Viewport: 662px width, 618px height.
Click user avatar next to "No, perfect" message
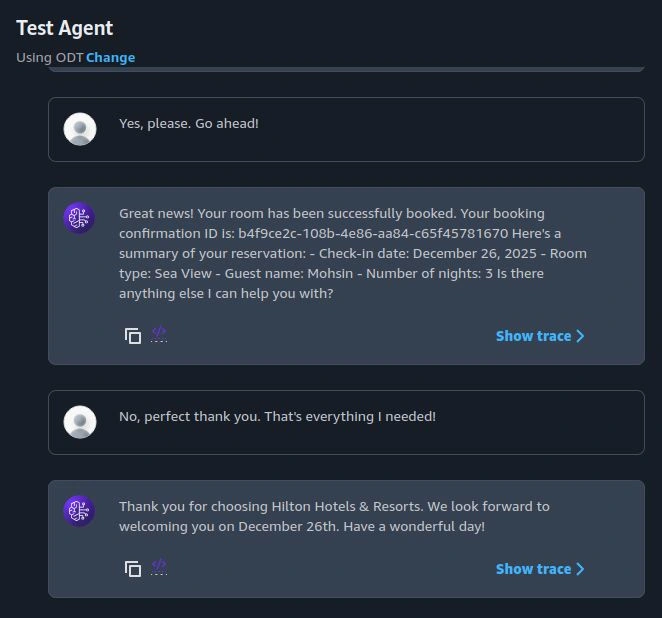80,422
